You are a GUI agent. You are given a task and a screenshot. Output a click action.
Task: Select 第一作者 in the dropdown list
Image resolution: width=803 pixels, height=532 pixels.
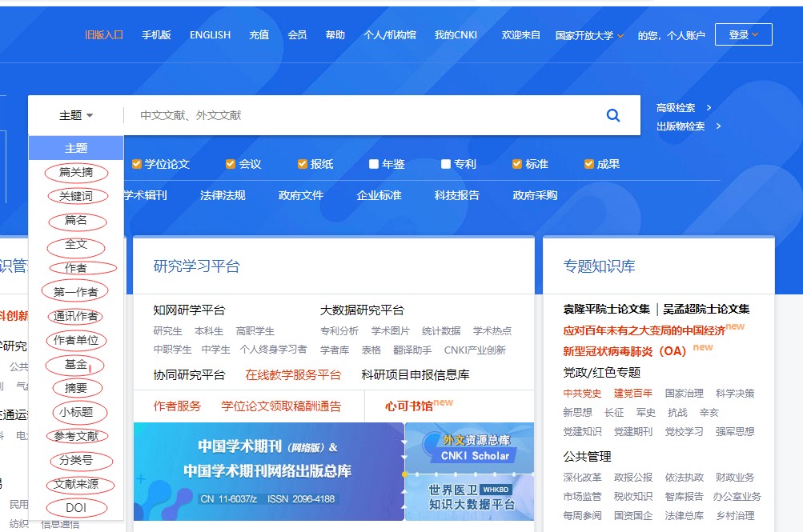pyautogui.click(x=76, y=293)
